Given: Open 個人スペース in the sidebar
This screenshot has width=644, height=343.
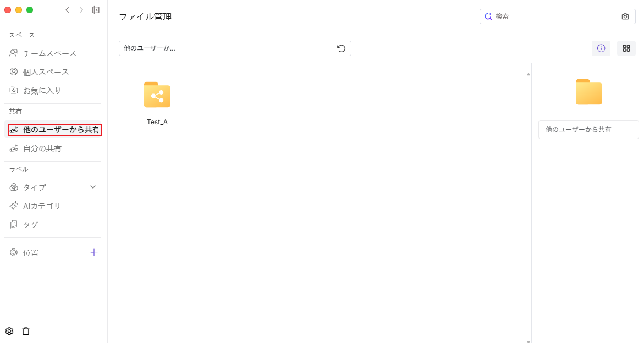Looking at the screenshot, I should [x=46, y=72].
